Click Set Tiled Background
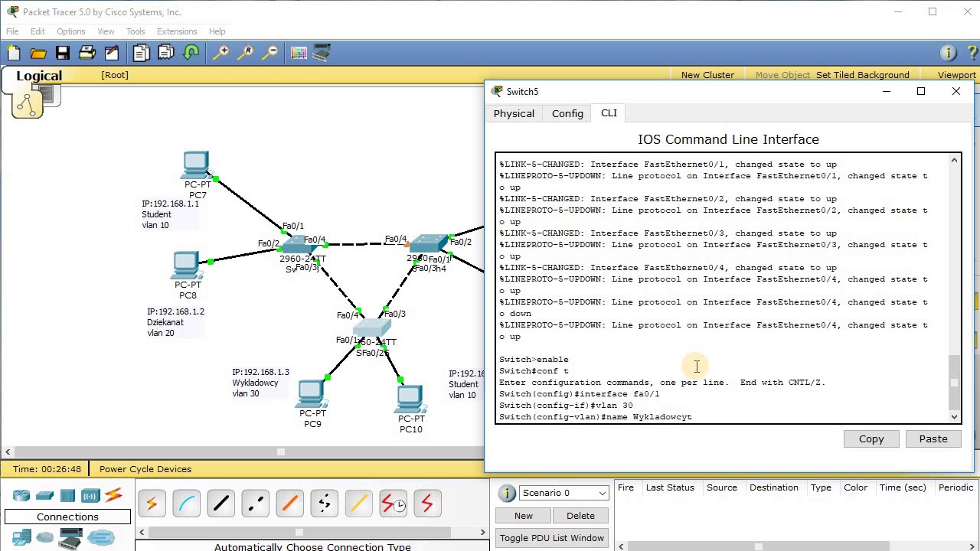980x551 pixels. tap(862, 75)
